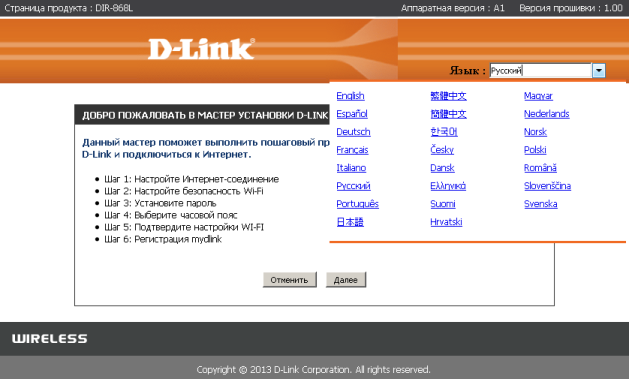Select Nederlands language
This screenshot has height=379, width=629.
click(x=546, y=114)
